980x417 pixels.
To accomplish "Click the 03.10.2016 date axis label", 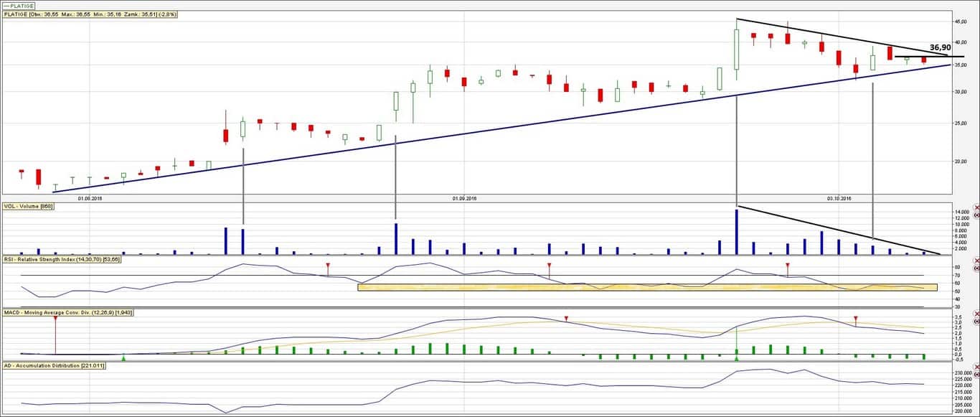I will [x=839, y=198].
